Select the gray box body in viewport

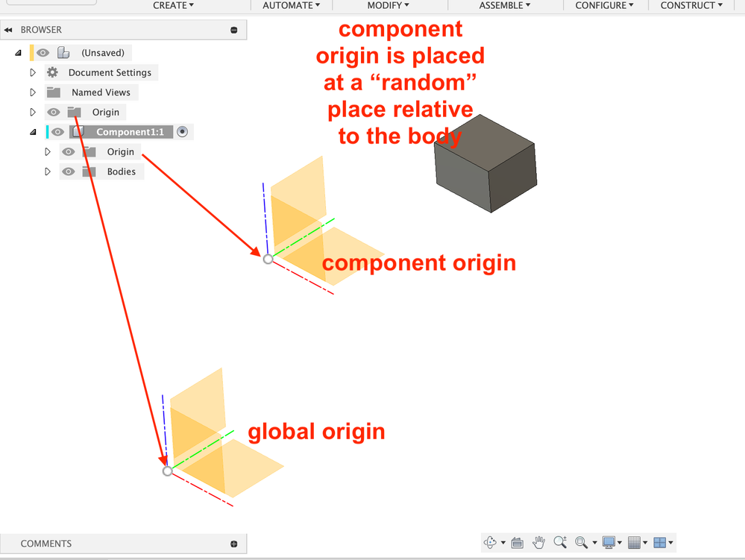click(x=485, y=163)
